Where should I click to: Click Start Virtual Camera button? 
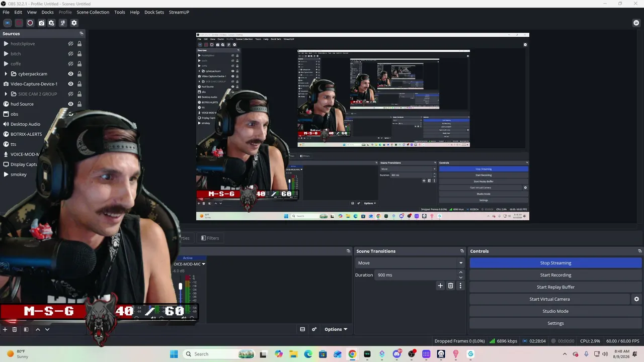(x=549, y=299)
